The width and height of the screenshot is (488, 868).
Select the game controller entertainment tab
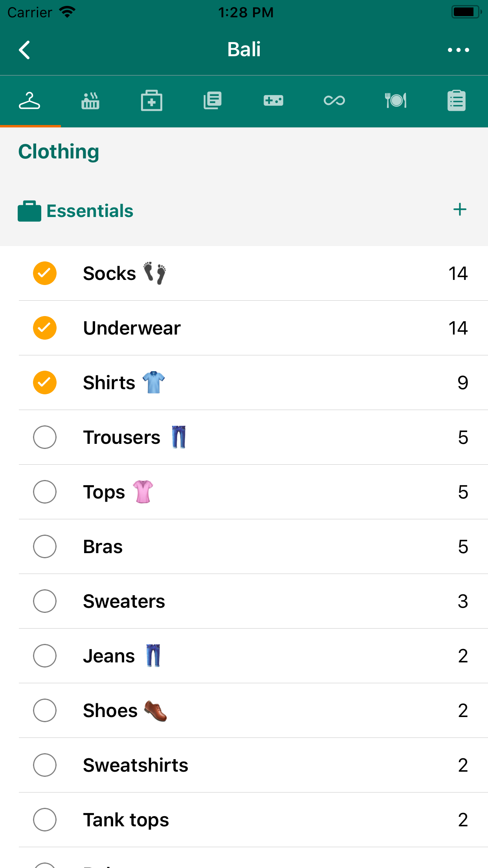(x=273, y=101)
